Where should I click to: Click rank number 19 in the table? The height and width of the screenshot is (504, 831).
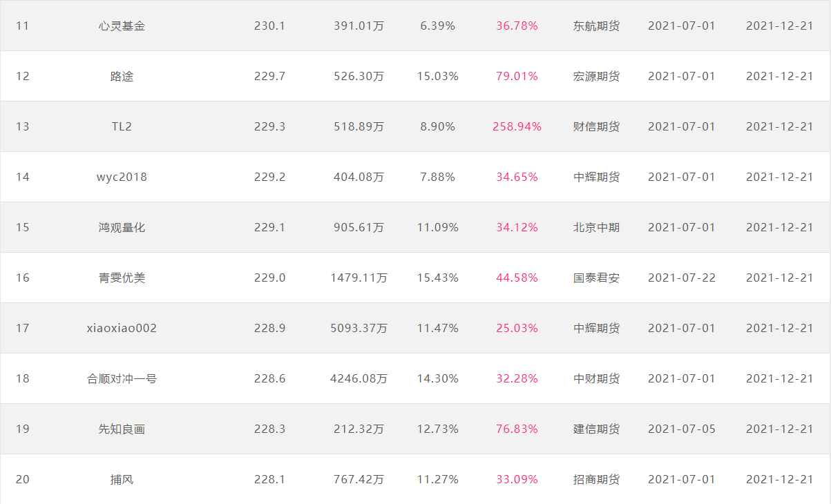(x=23, y=429)
